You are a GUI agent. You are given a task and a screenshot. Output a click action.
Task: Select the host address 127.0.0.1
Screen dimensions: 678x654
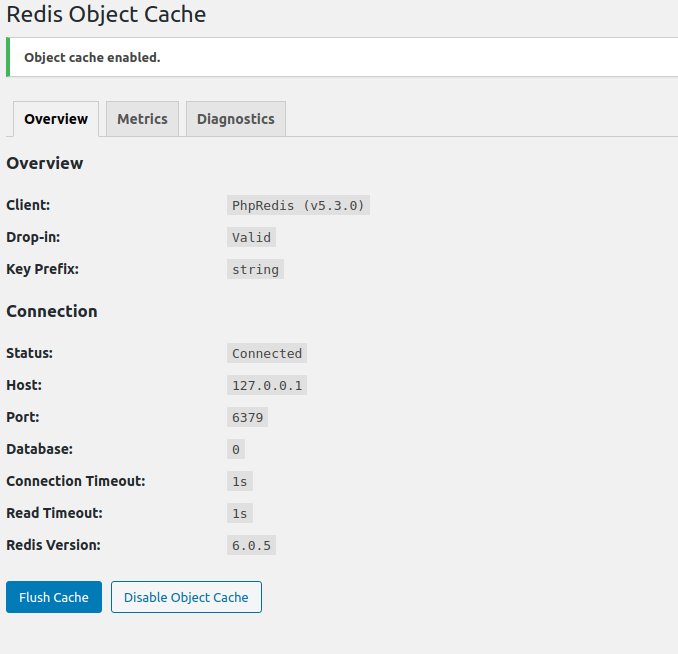coord(266,385)
